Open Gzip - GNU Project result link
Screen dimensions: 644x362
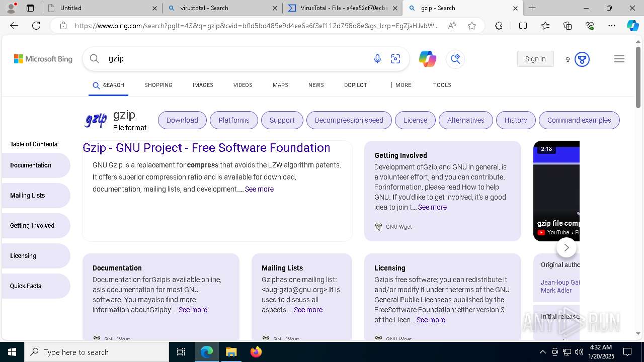(x=206, y=148)
